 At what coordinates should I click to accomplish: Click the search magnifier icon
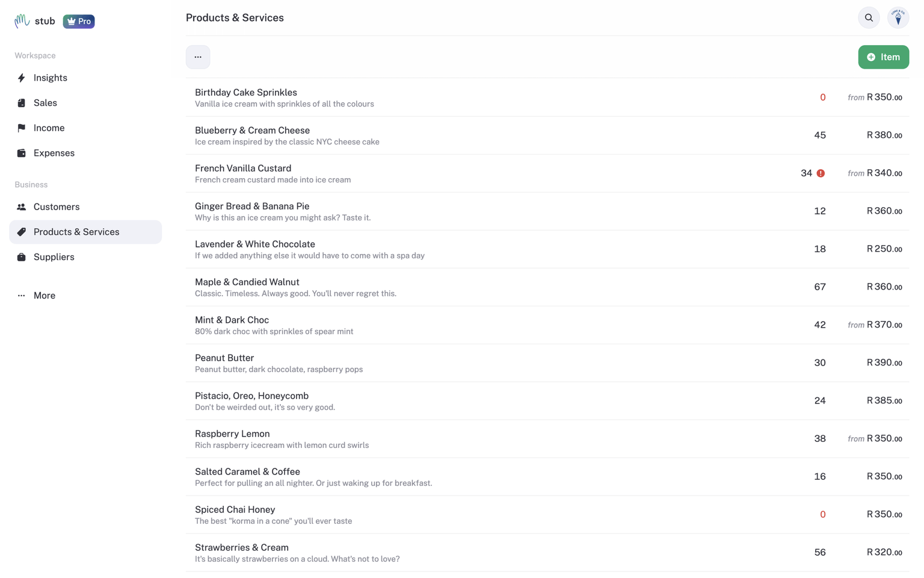[x=869, y=18]
